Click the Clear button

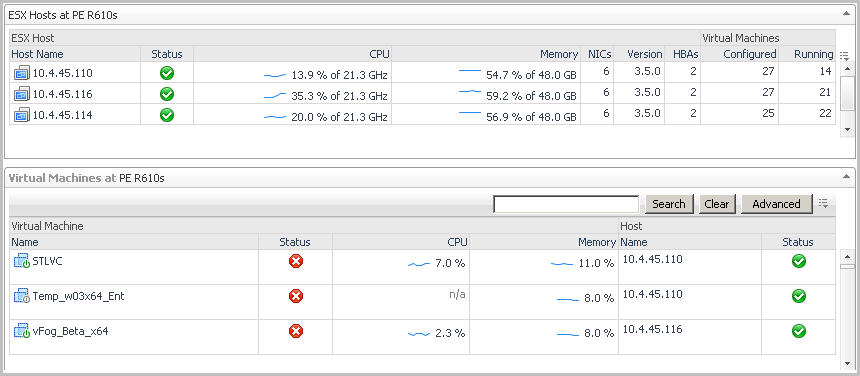click(x=717, y=204)
